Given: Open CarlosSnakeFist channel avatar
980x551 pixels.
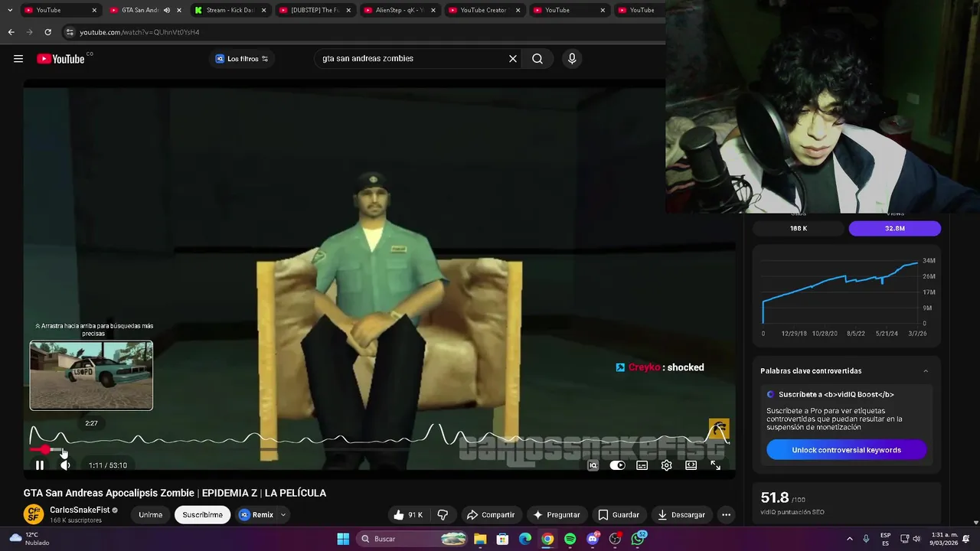Looking at the screenshot, I should [x=34, y=515].
